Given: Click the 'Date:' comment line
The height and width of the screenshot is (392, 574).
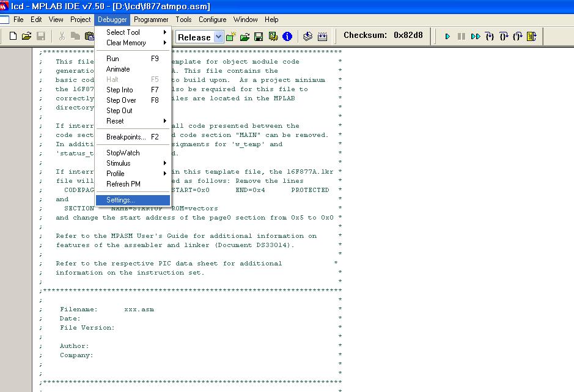Looking at the screenshot, I should pos(70,319).
